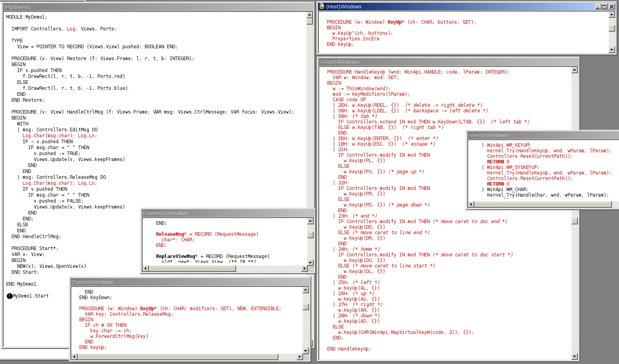
Task: Minimize the active (Host)Windows window
Action: [x=598, y=6]
